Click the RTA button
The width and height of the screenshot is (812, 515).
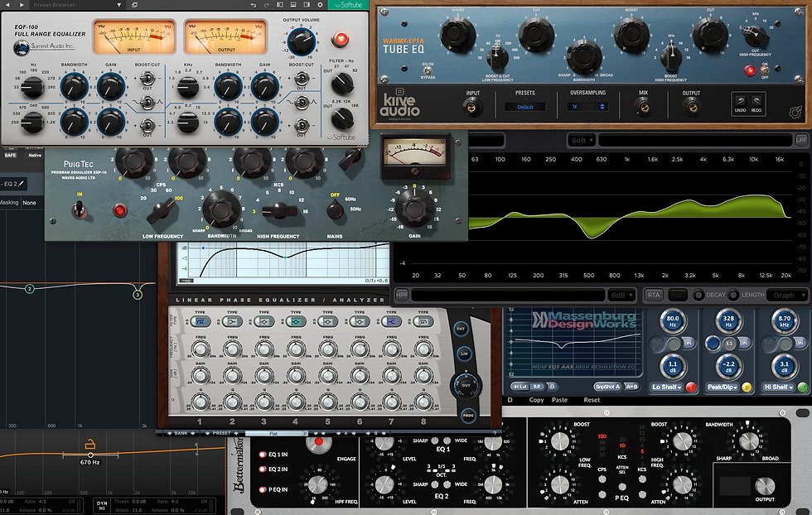[654, 295]
